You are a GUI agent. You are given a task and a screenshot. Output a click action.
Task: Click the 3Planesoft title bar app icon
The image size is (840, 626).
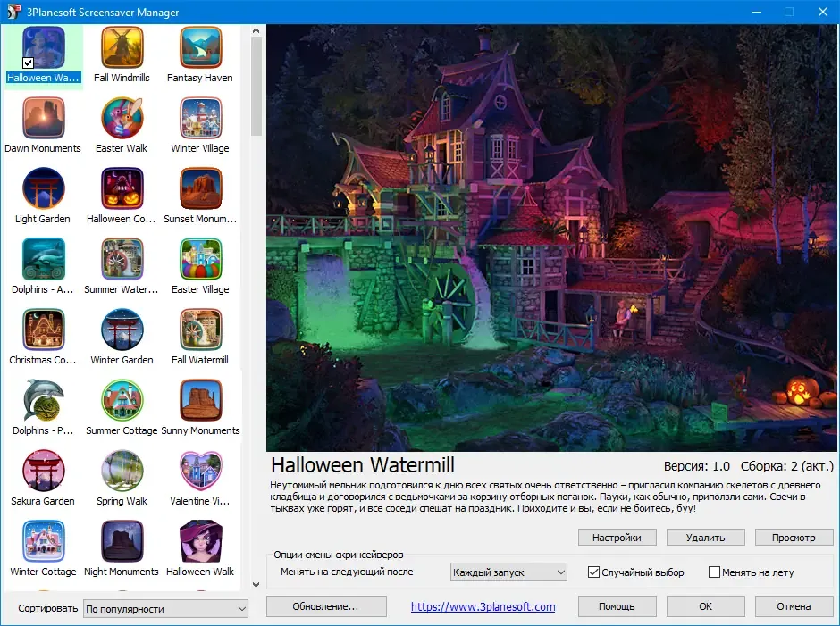13,12
